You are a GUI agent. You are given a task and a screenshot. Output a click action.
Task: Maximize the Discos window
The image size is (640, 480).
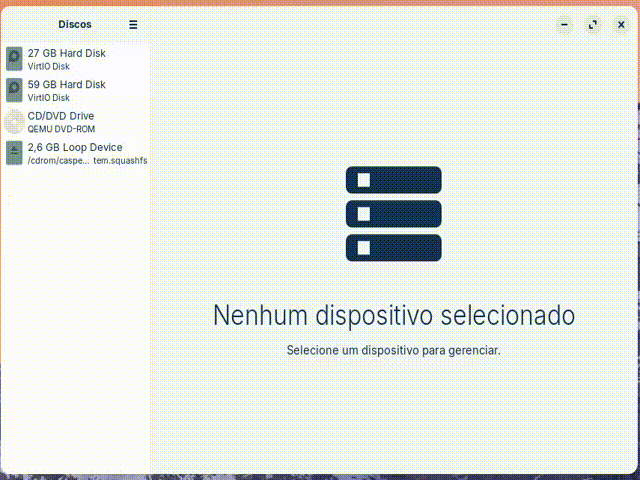(x=593, y=24)
